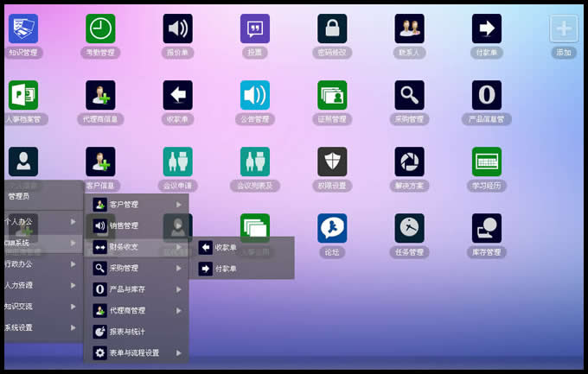Screen dimensions: 588x374
Task: Expand the CRM系统 menu arrow
Action: pyautogui.click(x=73, y=244)
